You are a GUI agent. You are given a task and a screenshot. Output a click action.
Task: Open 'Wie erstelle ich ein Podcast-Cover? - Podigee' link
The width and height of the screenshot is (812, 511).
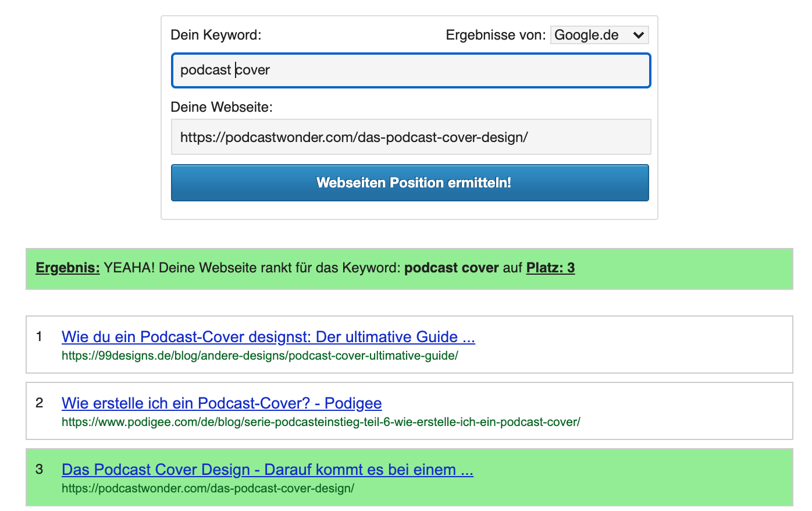[x=222, y=403]
